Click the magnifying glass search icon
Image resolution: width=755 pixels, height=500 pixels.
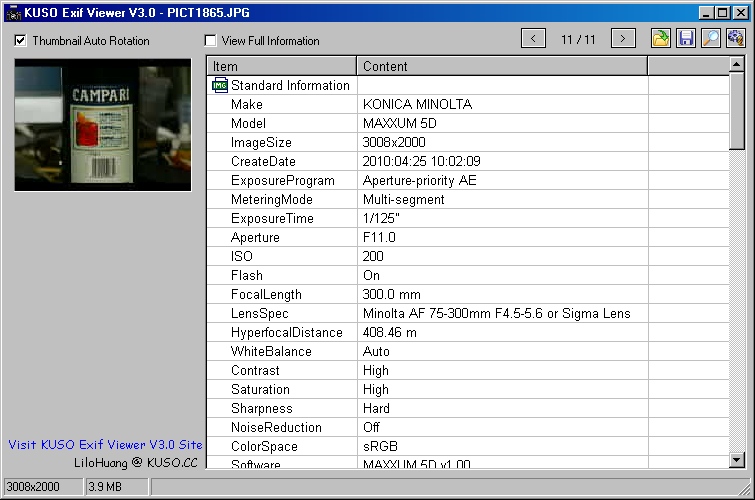point(711,39)
